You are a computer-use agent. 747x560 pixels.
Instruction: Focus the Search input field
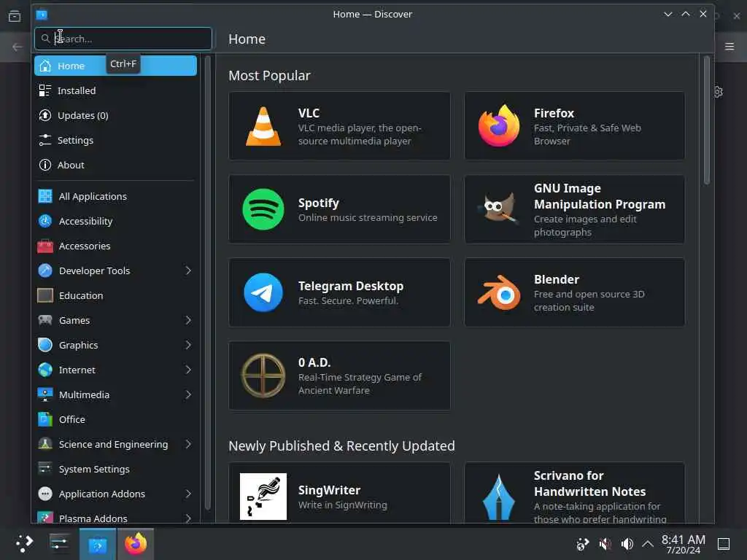123,39
